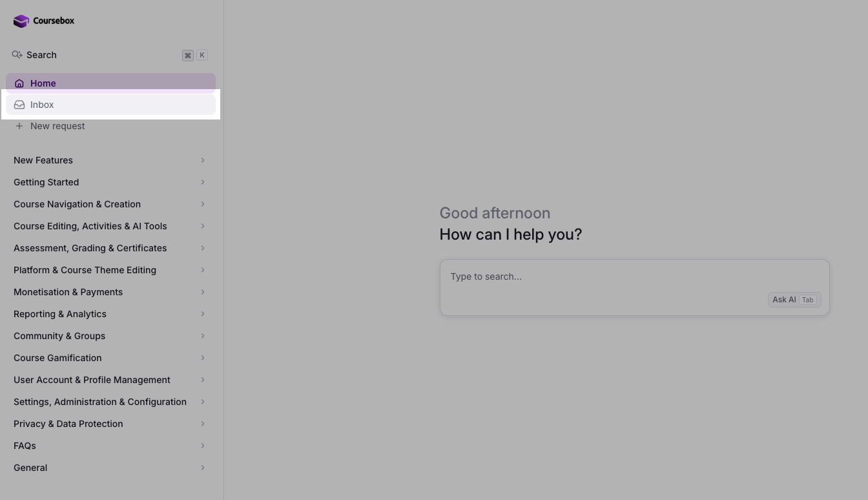
Task: Expand the General chevron
Action: pos(203,468)
